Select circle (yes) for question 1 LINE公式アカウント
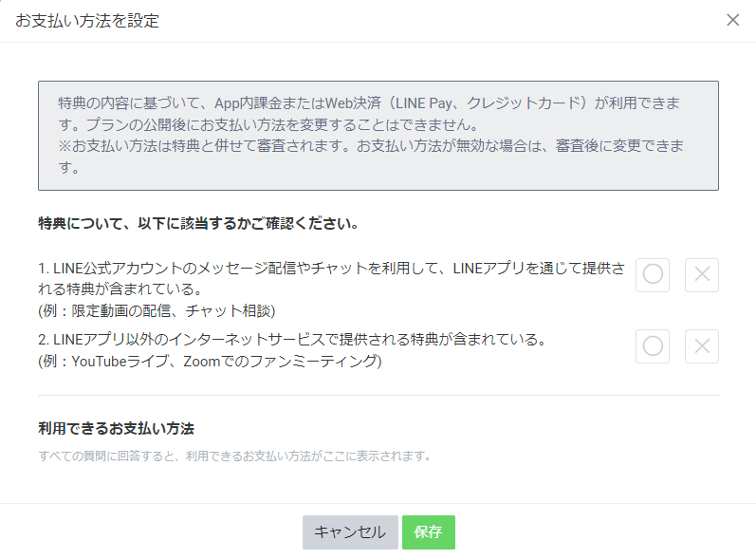Viewport: 756px width, 559px height. pyautogui.click(x=653, y=275)
